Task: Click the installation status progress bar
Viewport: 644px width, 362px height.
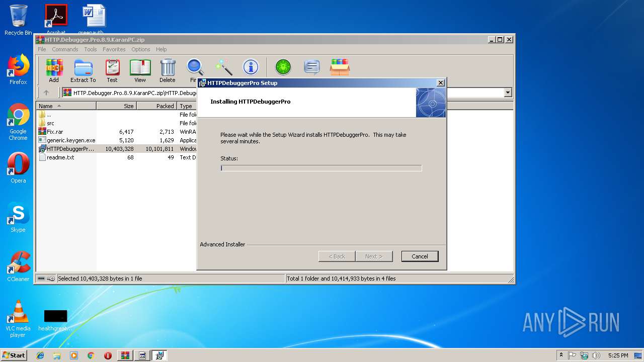Action: pos(321,168)
